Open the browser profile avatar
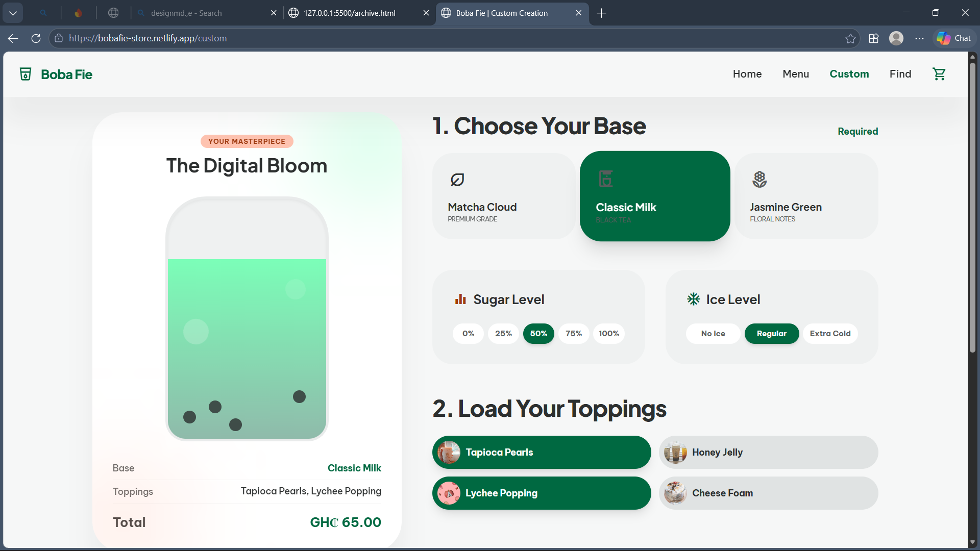Image resolution: width=980 pixels, height=551 pixels. 896,38
